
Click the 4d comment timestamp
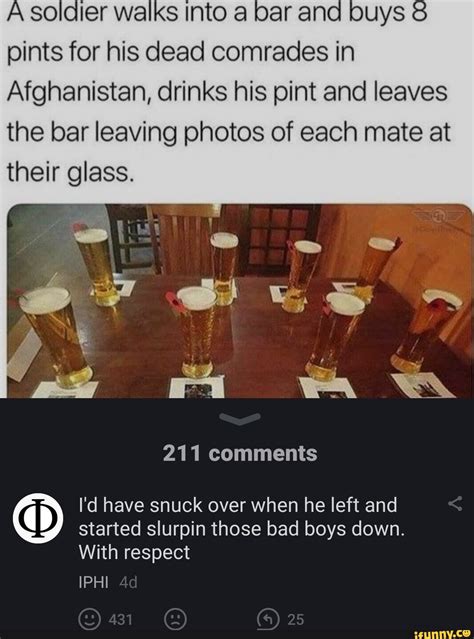[x=128, y=583]
